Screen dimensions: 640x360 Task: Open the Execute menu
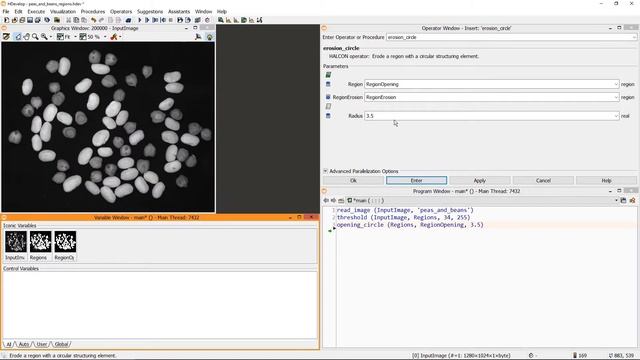point(36,11)
